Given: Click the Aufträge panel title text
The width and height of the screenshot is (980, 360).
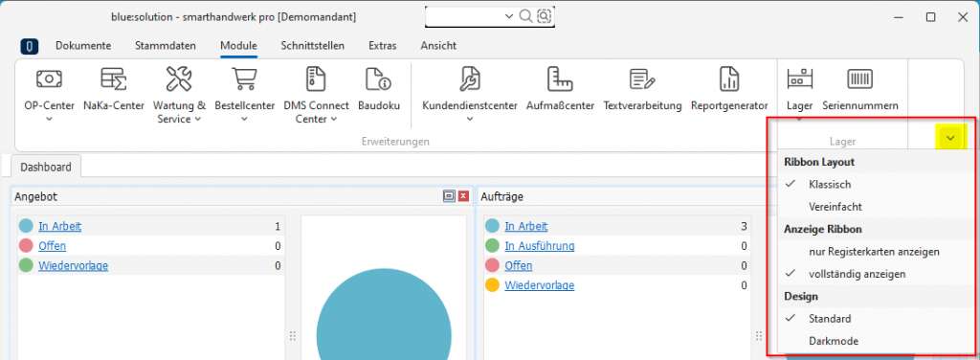Looking at the screenshot, I should [501, 196].
